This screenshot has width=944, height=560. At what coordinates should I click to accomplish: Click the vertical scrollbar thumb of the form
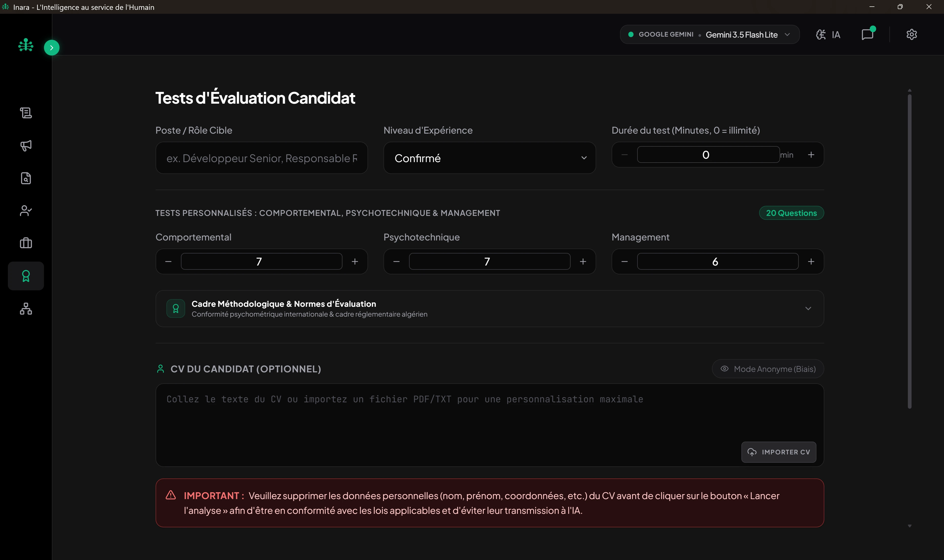[x=910, y=251]
